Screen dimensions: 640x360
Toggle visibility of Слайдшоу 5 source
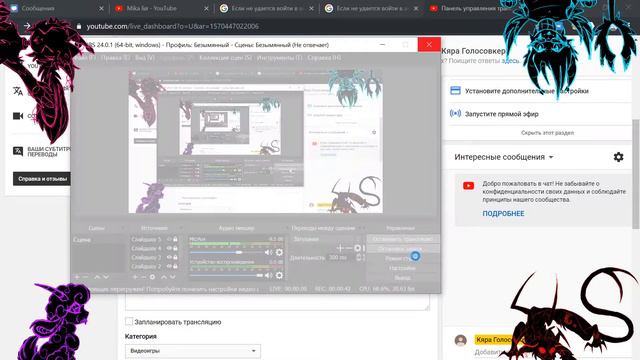tap(169, 240)
